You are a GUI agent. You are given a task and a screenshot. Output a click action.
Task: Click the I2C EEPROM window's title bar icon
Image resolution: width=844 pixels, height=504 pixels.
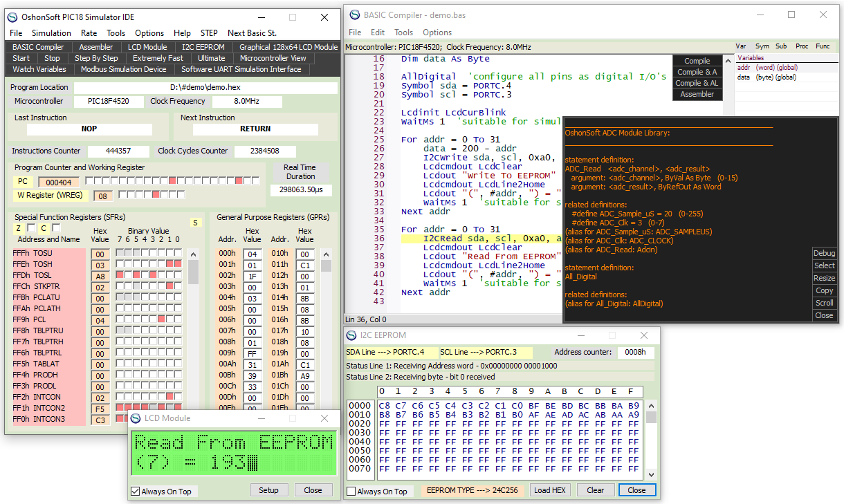(351, 335)
